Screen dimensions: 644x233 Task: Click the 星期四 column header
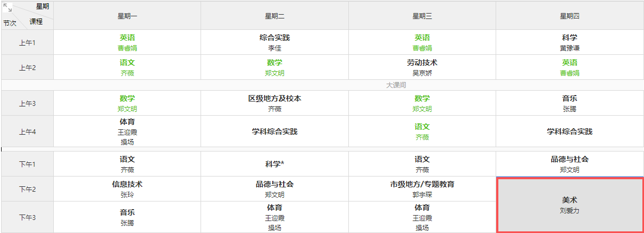pyautogui.click(x=569, y=16)
